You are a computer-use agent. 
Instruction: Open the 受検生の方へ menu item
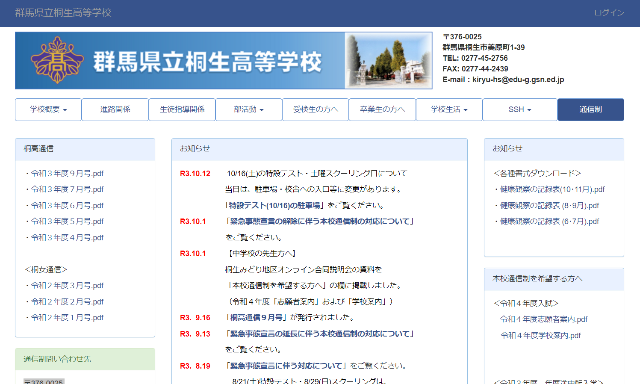316,109
